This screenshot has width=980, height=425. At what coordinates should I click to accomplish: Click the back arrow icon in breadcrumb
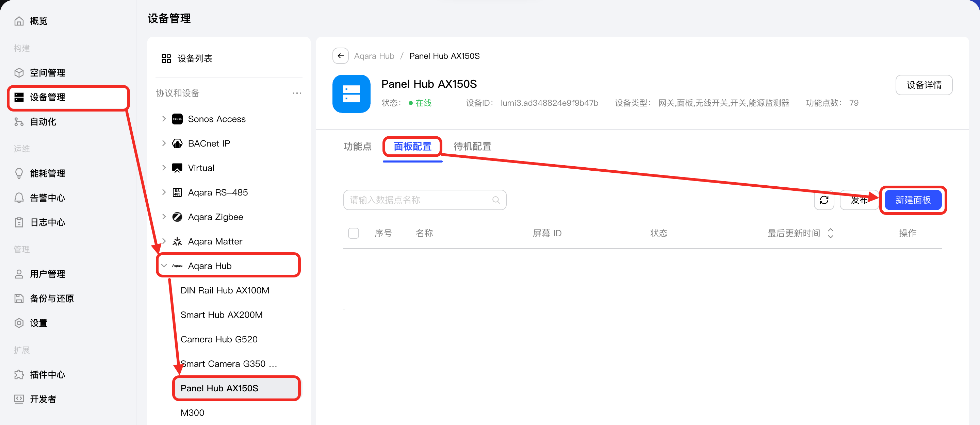pyautogui.click(x=341, y=56)
